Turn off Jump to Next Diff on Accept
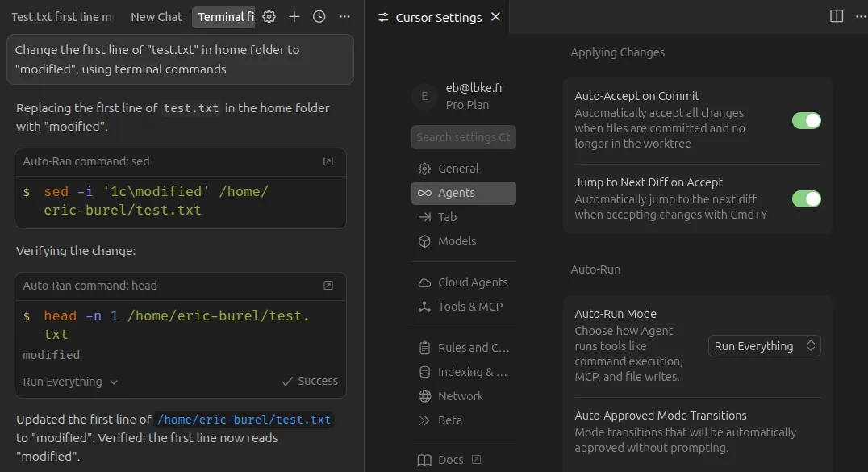868x472 pixels. tap(806, 198)
